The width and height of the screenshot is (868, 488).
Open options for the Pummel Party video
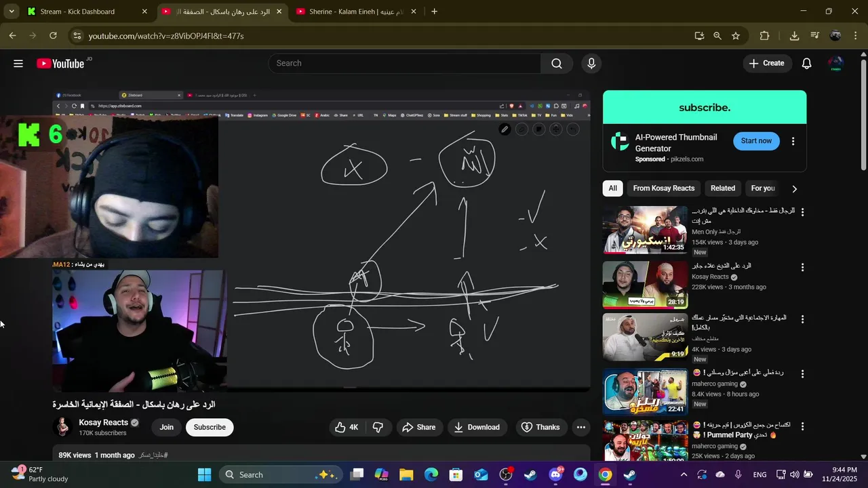tap(802, 426)
